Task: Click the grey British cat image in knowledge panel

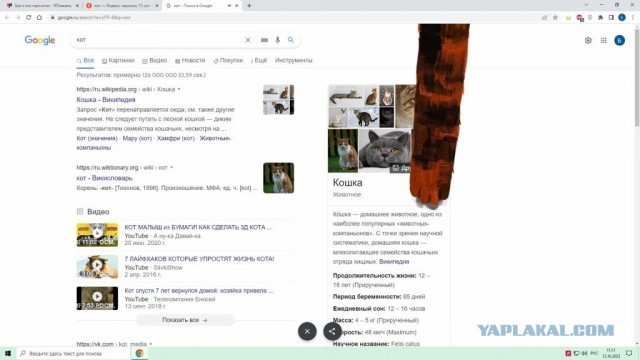Action: point(385,150)
